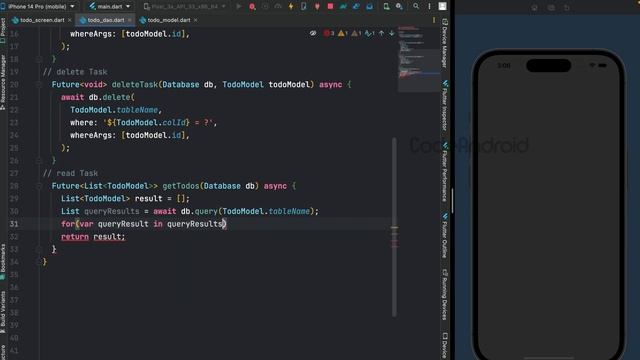Click fold end marker at line 18
Image resolution: width=640 pixels, height=360 pixels.
[x=39, y=59]
